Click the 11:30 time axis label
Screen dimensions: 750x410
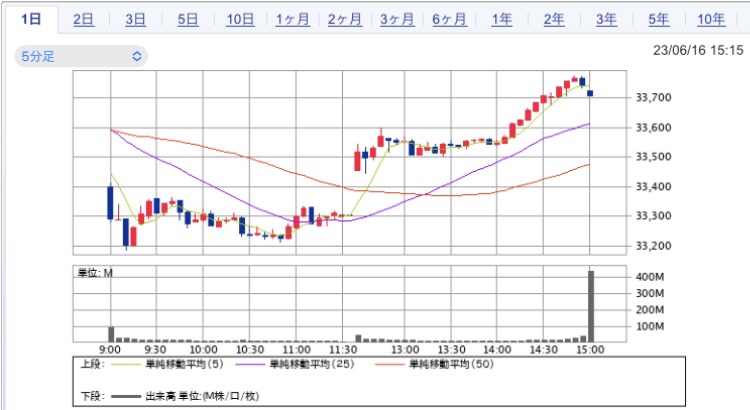[x=343, y=350]
